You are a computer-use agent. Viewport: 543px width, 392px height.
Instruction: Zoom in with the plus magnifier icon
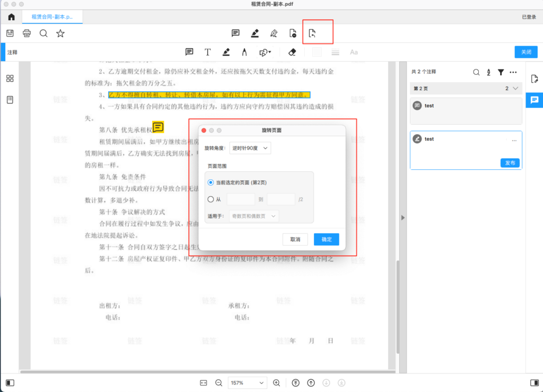coord(276,382)
